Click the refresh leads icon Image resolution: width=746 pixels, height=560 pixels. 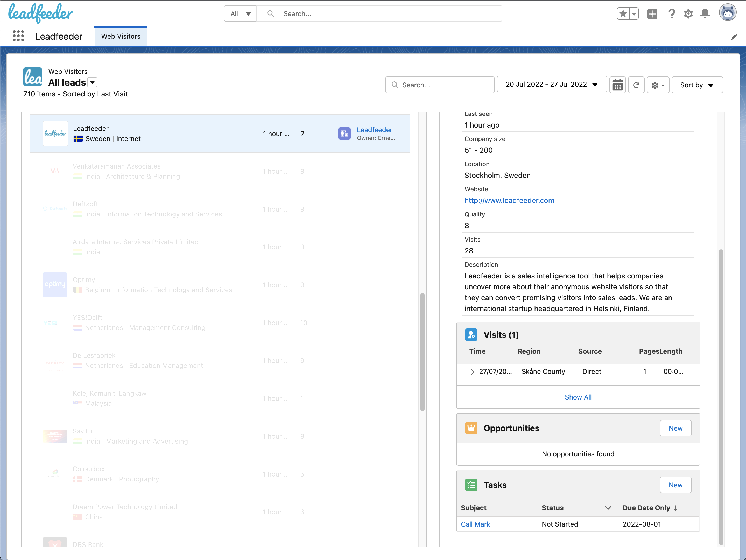[636, 85]
